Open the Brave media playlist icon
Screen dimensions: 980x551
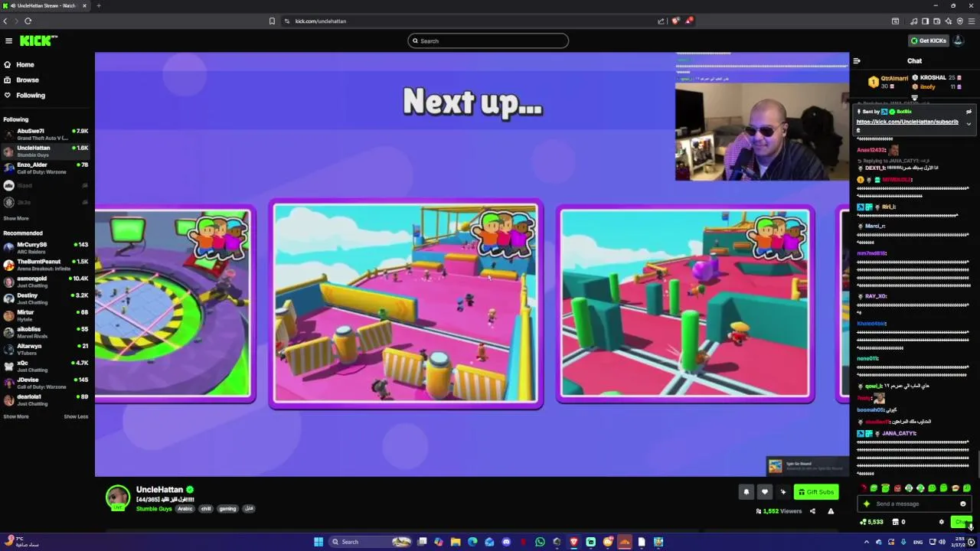coord(913,21)
